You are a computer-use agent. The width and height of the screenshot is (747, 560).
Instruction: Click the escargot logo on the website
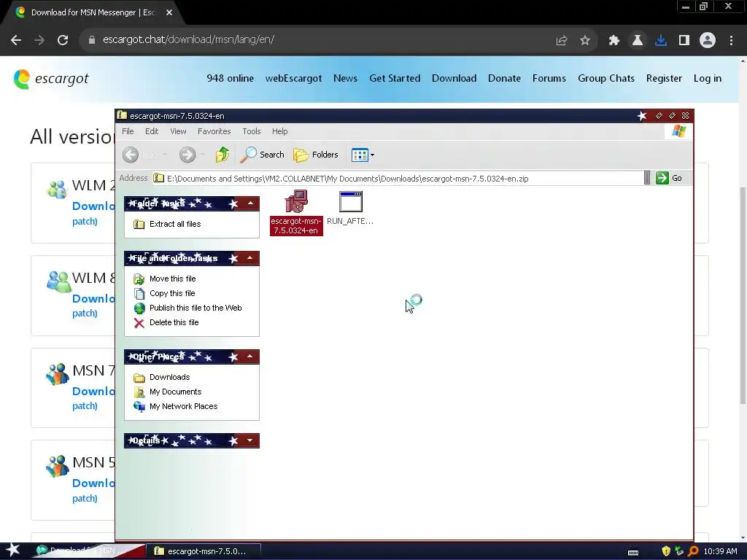(51, 79)
